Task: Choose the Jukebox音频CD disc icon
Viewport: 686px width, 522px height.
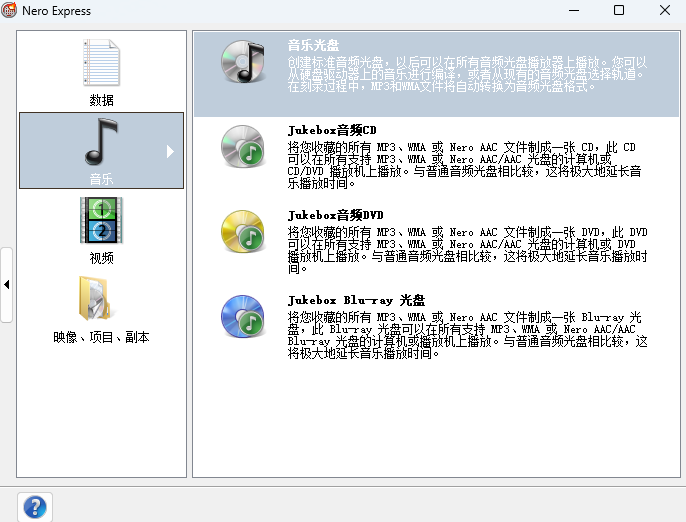Action: 242,146
